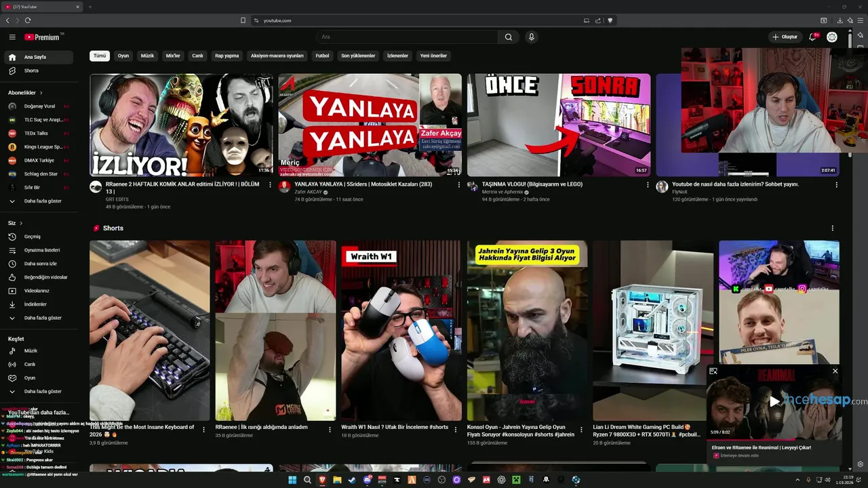Open Shorts shelf three-dot options
Screen dimensions: 868x488
point(833,228)
